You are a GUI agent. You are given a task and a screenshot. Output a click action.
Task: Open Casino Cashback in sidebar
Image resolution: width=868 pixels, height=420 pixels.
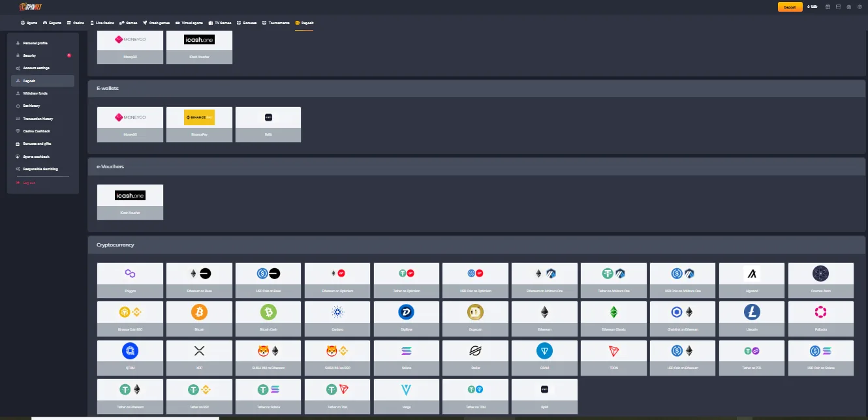click(42, 131)
